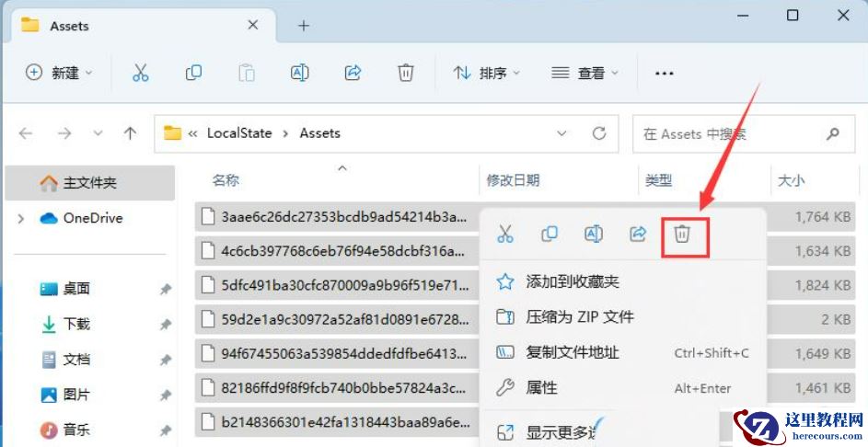This screenshot has height=447, width=868.
Task: Refresh the Assets folder view
Action: pyautogui.click(x=599, y=133)
